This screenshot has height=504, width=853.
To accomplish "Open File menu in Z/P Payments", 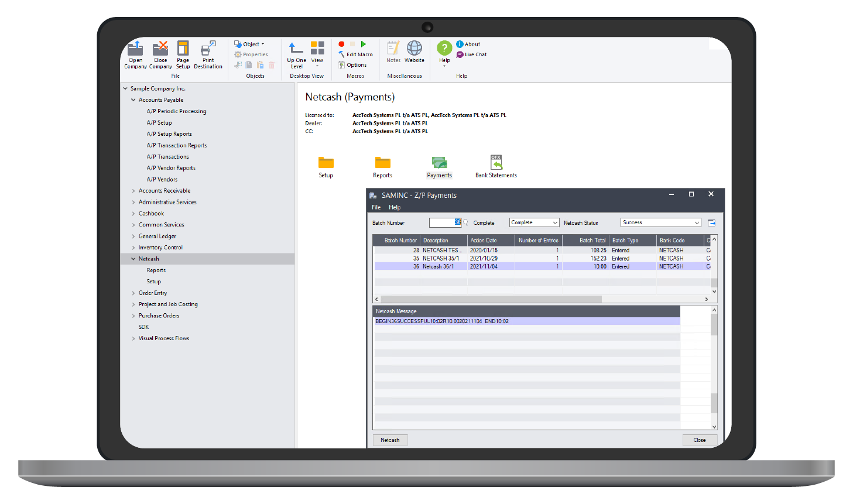I will coord(376,207).
